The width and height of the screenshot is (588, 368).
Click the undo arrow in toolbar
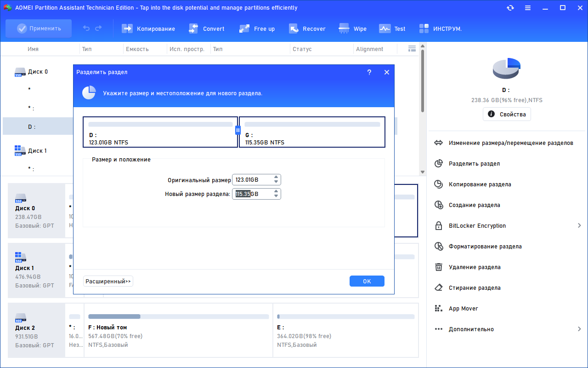86,29
